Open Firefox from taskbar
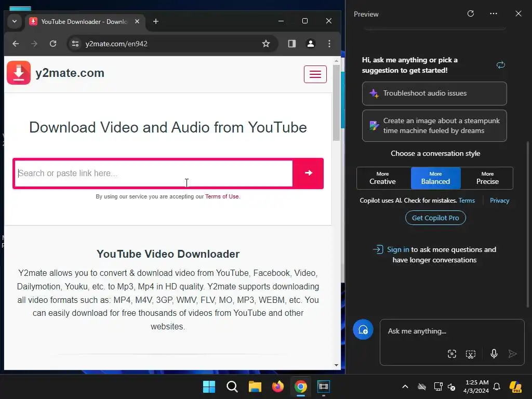The height and width of the screenshot is (399, 532). tap(277, 387)
